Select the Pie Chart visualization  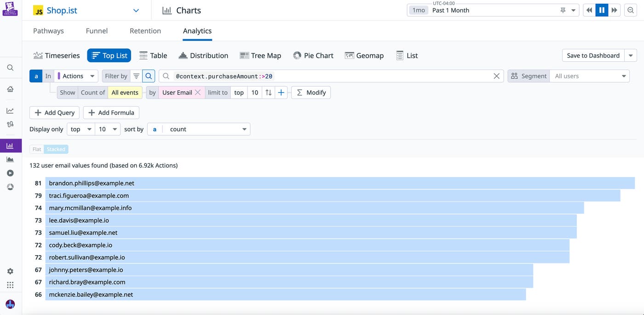pos(313,55)
